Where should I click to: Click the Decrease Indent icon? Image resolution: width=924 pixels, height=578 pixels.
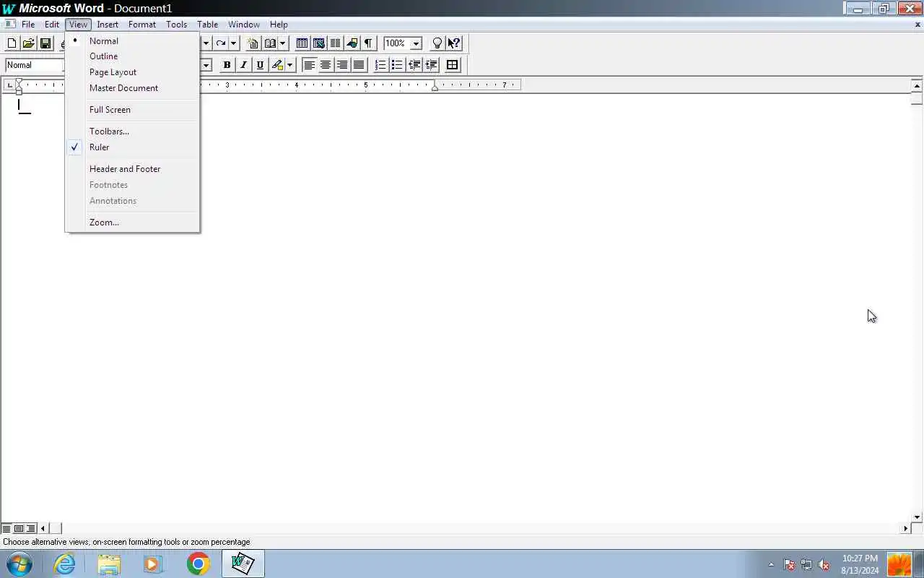(x=414, y=65)
